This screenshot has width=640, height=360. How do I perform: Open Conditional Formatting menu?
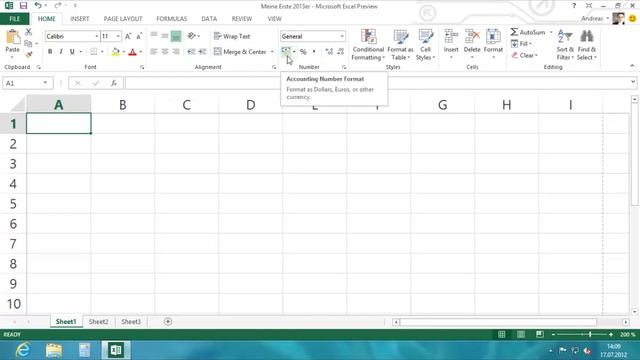(x=368, y=45)
